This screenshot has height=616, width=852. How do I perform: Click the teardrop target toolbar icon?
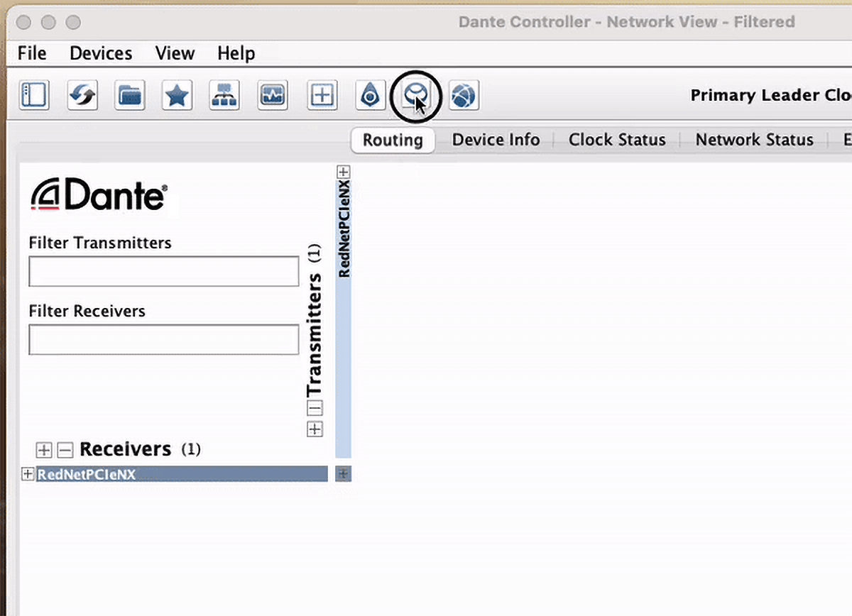(370, 94)
